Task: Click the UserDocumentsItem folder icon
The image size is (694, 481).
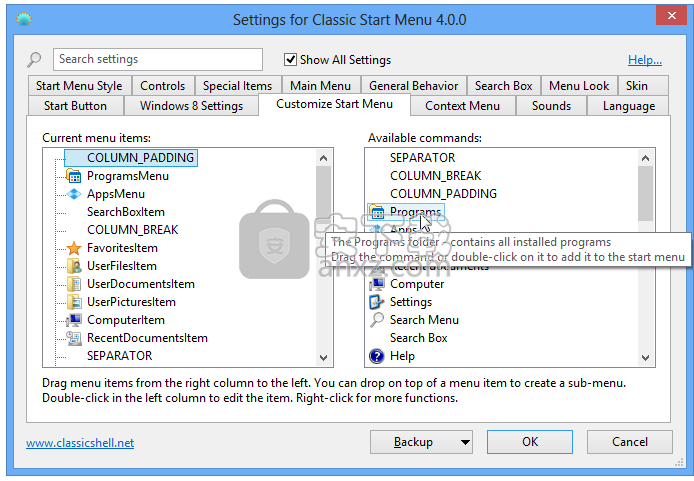Action: pyautogui.click(x=74, y=284)
